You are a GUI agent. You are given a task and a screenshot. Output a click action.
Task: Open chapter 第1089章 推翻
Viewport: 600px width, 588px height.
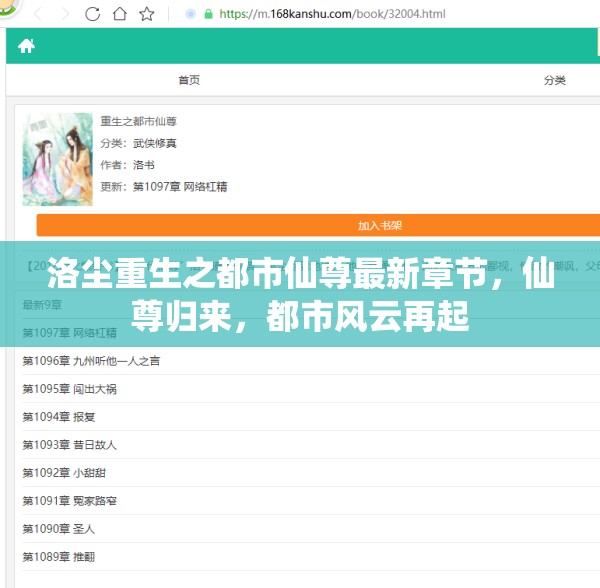point(59,557)
